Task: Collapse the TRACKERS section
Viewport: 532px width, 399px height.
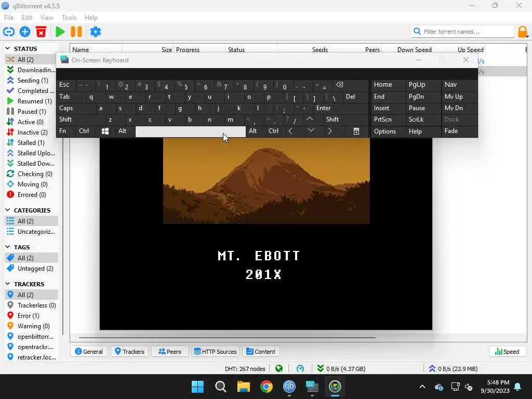Action: [x=7, y=284]
